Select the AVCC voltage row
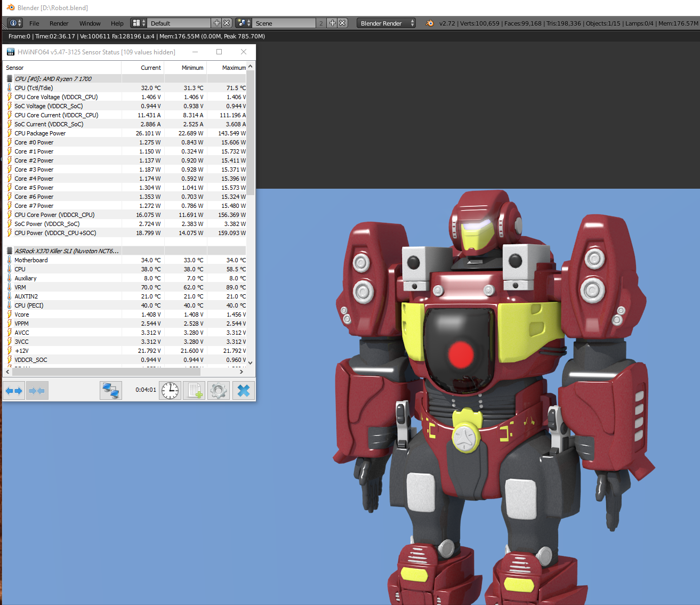Viewport: 700px width, 605px height. [125, 333]
